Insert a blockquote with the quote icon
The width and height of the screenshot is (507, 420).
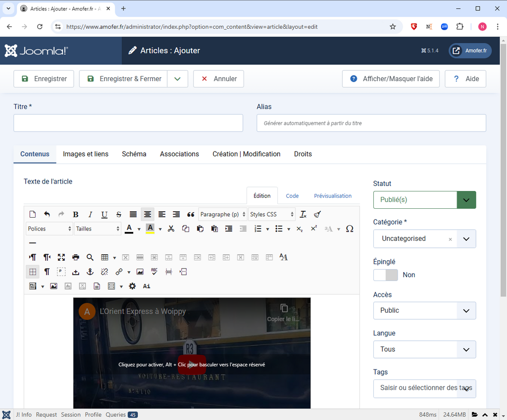[x=191, y=214]
